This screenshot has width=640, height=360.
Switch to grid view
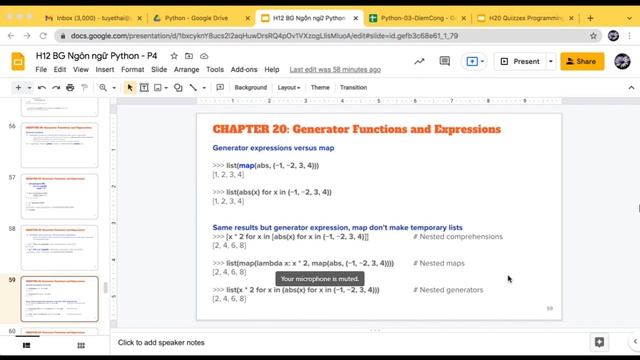click(x=81, y=345)
